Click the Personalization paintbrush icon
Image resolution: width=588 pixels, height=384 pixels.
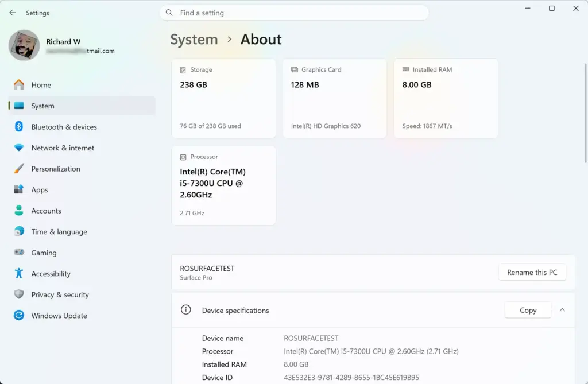click(x=19, y=169)
